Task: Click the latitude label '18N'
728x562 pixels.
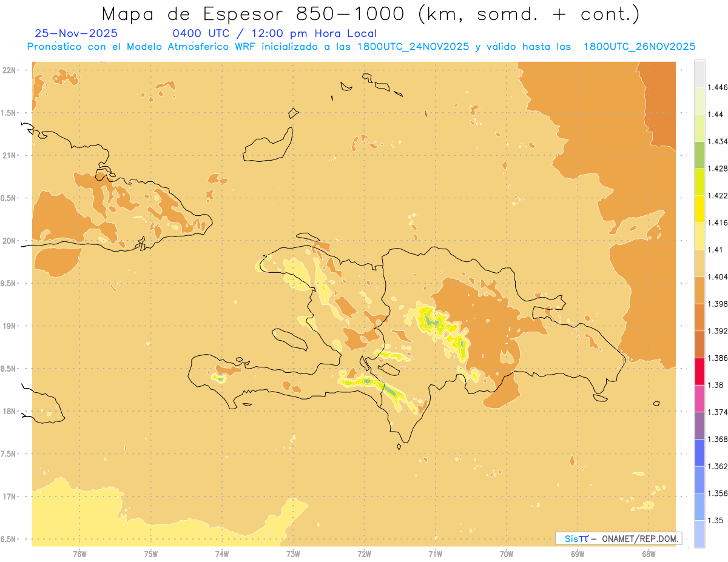Action: (9, 411)
